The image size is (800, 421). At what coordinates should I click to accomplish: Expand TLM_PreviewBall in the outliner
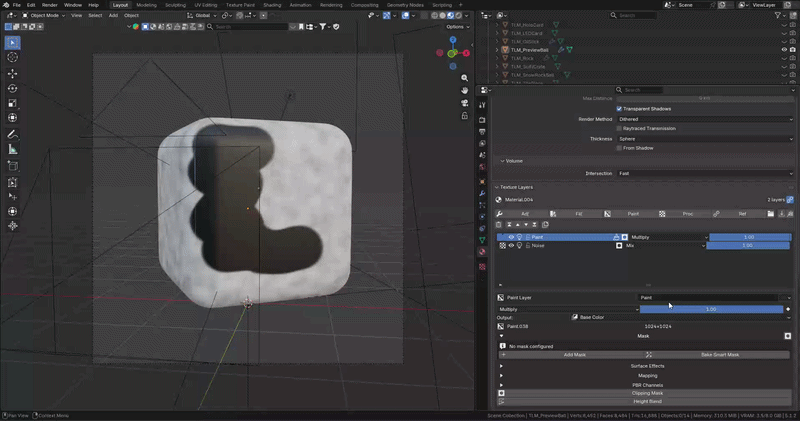[497, 50]
